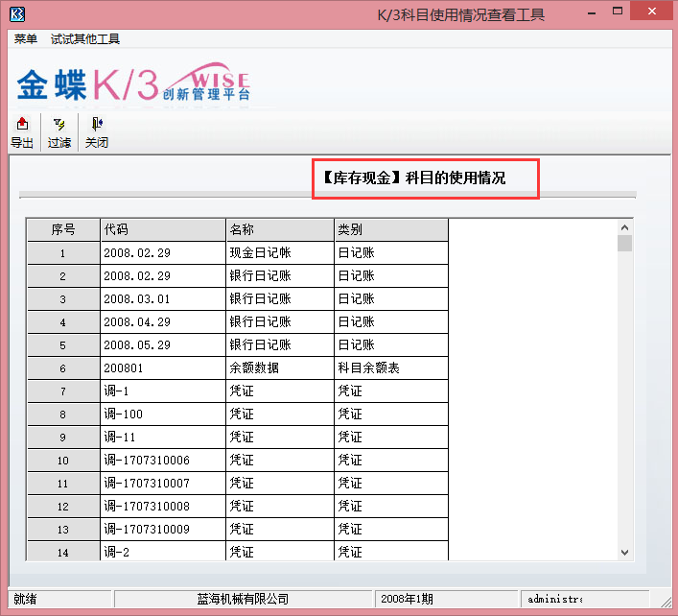Click the 类别 column header
The width and height of the screenshot is (678, 616).
point(390,230)
